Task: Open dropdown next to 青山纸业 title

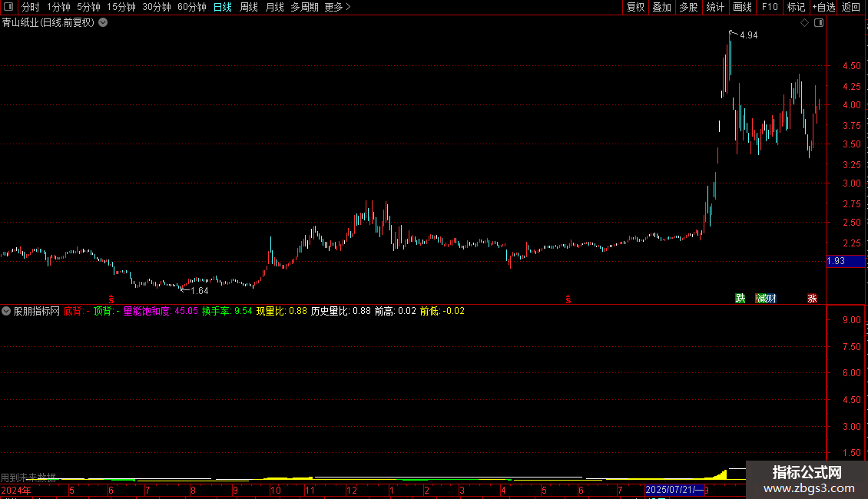Action: pos(103,23)
